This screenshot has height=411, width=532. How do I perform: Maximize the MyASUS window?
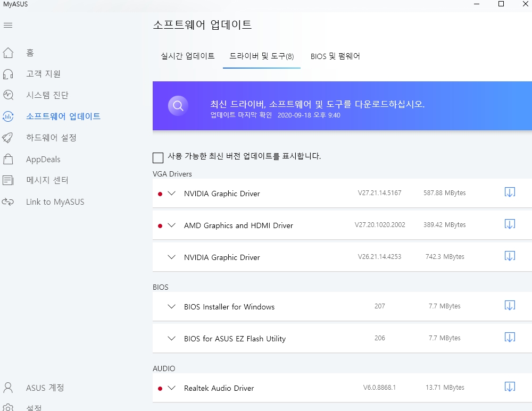[x=501, y=4]
